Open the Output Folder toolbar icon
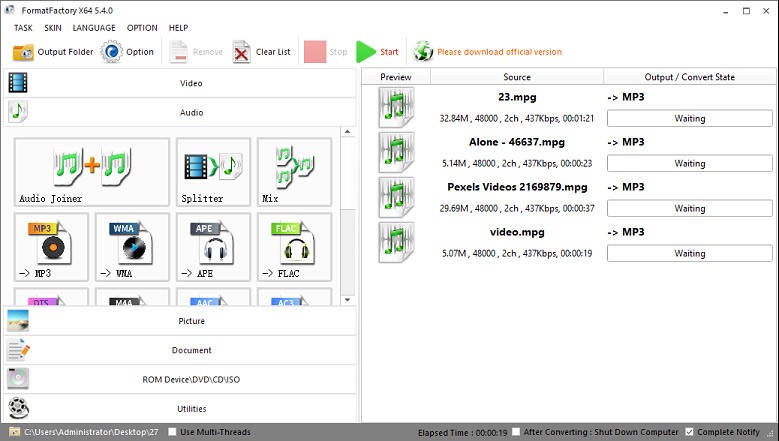The image size is (779, 441). 23,52
